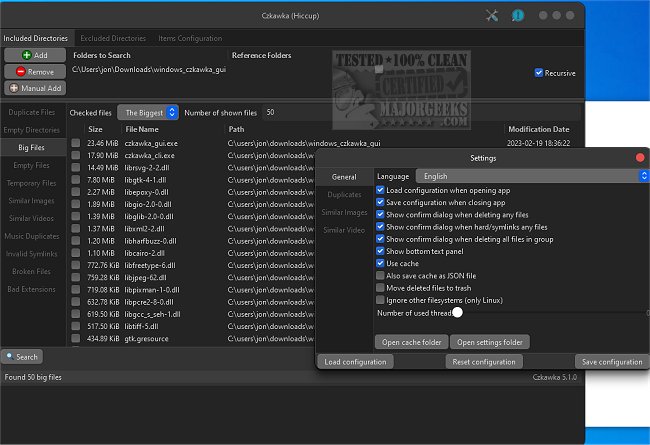Click the Number of used threads slider handle
The width and height of the screenshot is (650, 445).
[457, 312]
